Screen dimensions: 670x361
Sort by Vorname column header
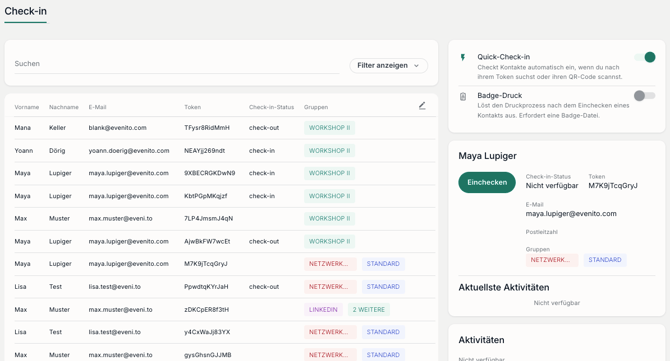[26, 107]
